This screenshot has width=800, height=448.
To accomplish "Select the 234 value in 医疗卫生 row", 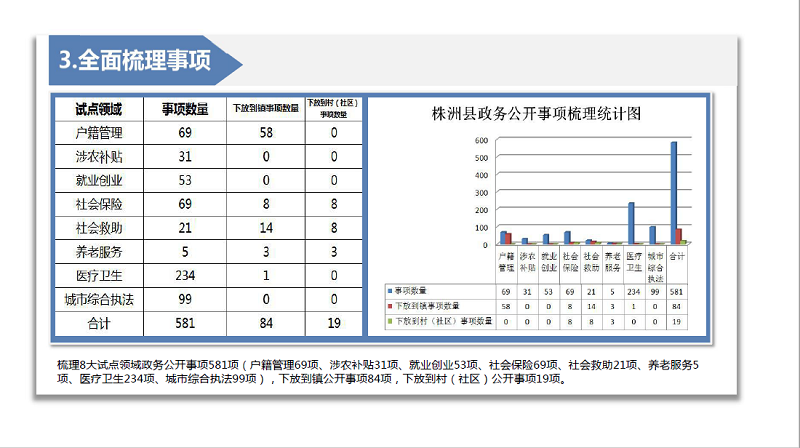I will 185,275.
